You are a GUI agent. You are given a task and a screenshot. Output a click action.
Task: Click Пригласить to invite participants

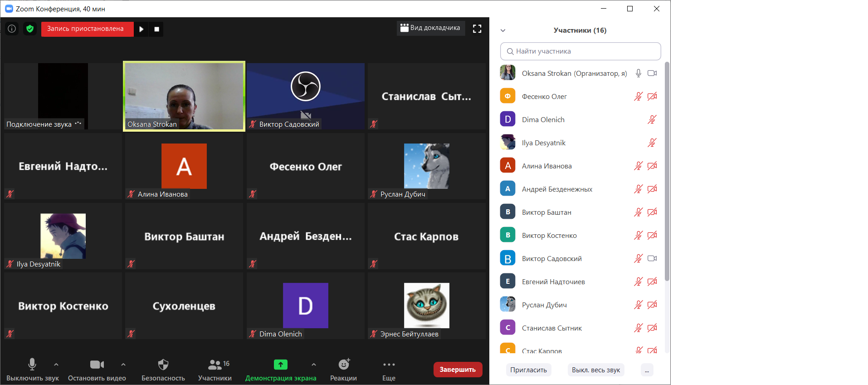[528, 370]
